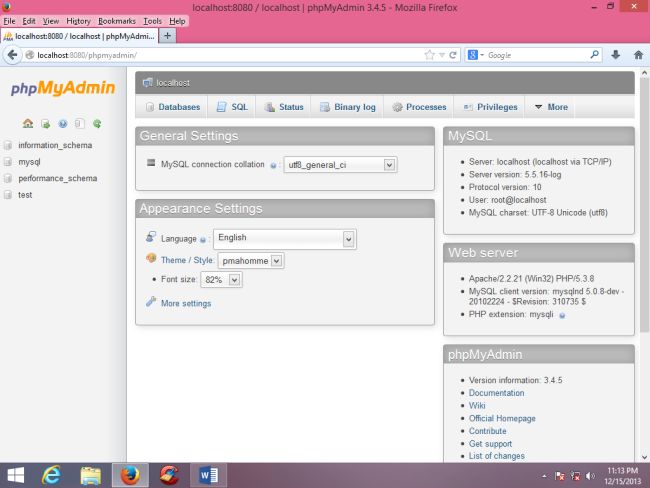Click the mysql database icon

(x=8, y=162)
